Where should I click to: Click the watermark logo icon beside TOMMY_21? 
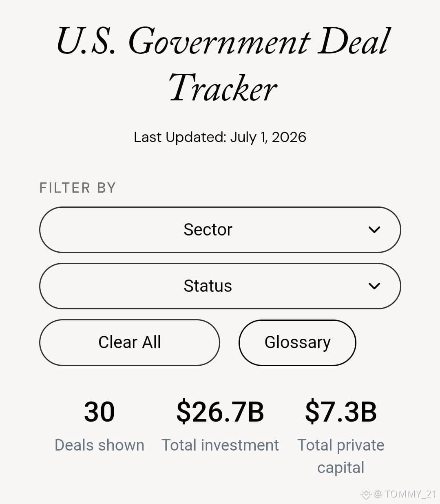coord(366,494)
